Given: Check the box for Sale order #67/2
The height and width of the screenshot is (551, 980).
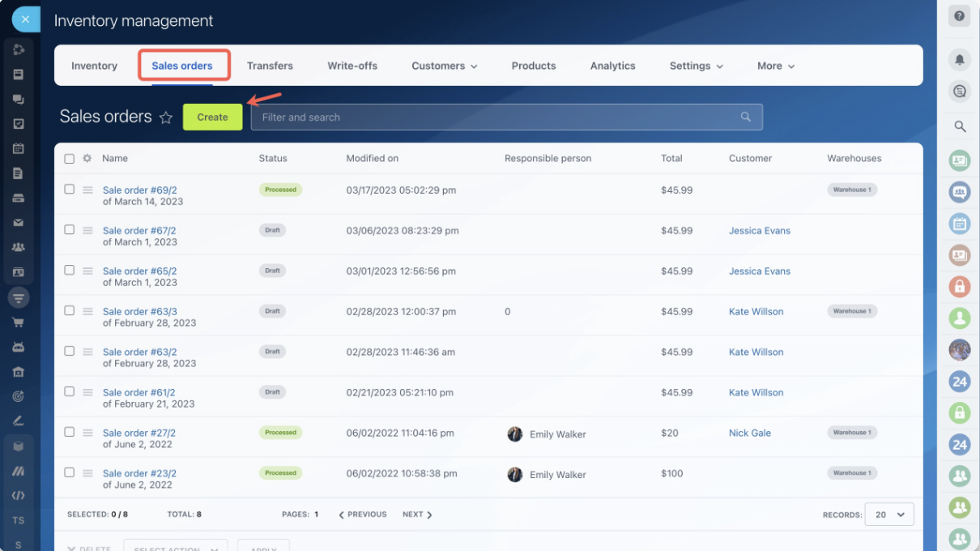Looking at the screenshot, I should click(x=70, y=230).
